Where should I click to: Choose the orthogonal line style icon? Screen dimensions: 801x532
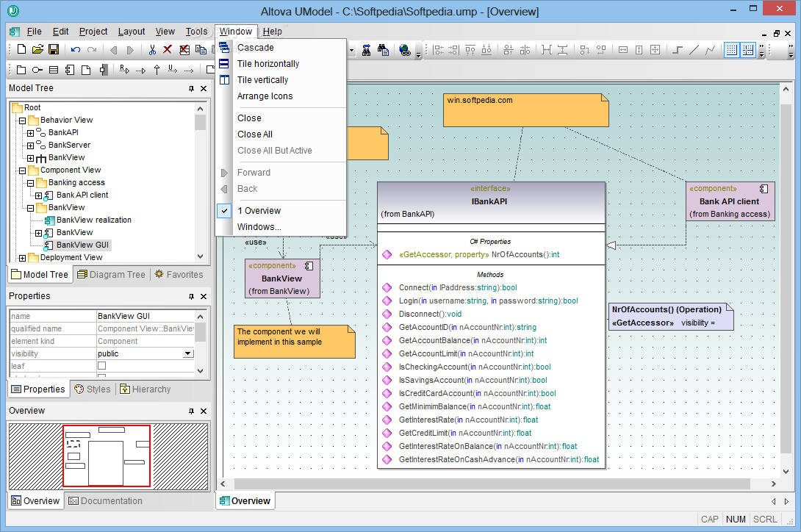678,49
